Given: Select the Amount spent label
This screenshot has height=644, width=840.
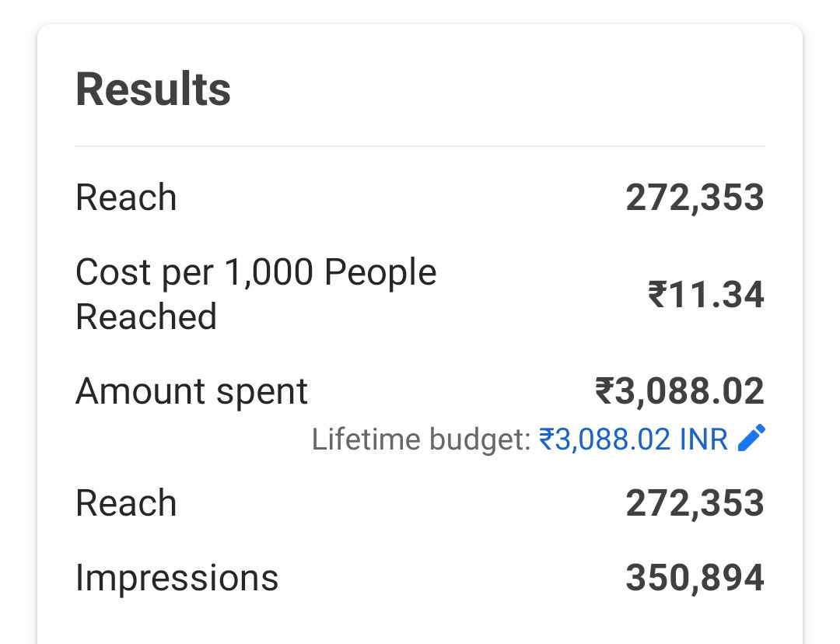Looking at the screenshot, I should click(191, 391).
